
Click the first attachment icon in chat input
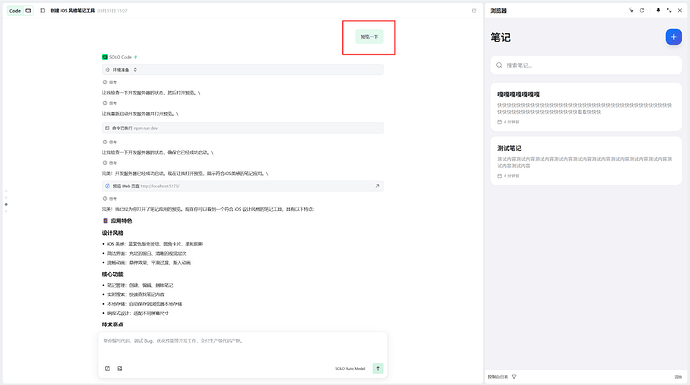tap(107, 368)
